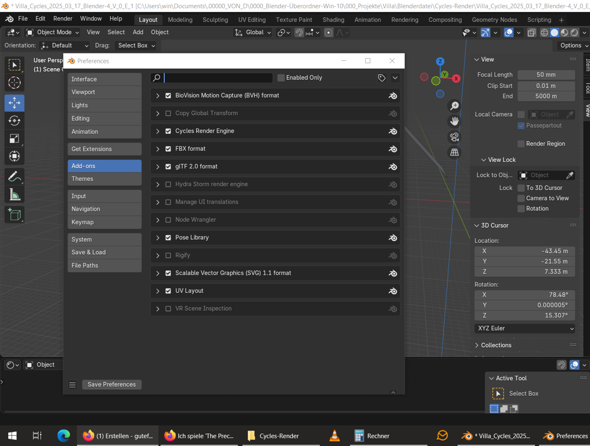
Task: Switch to solid shading mode
Action: click(554, 33)
